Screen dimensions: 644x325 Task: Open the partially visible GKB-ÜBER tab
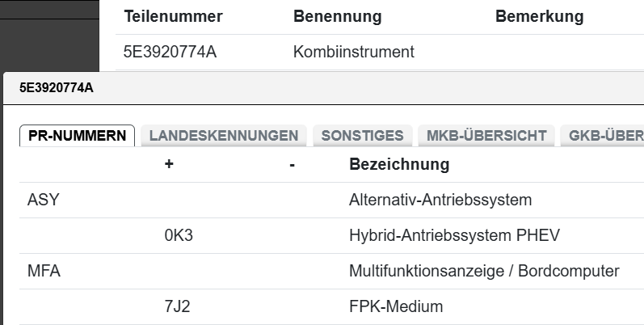pos(605,136)
